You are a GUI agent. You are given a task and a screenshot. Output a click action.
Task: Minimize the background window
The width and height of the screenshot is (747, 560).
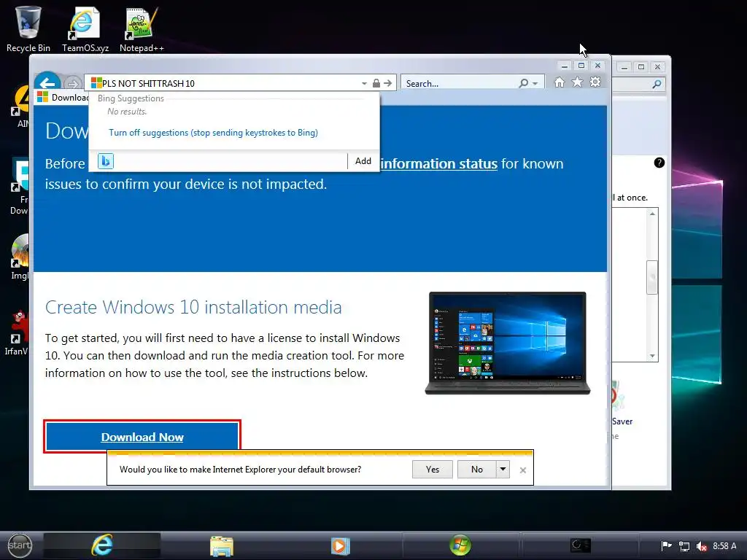pos(624,66)
